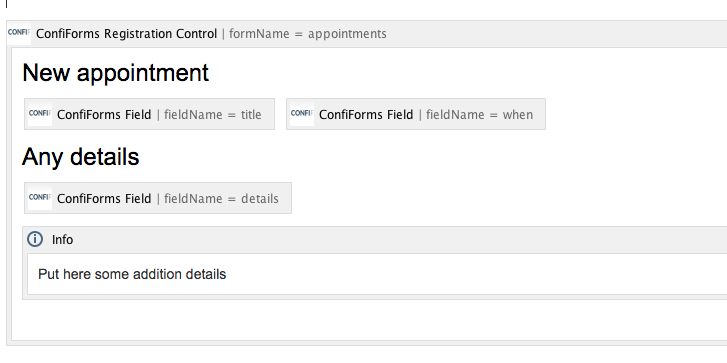Click the 'Any details' heading text
This screenshot has width=727, height=363.
[80, 157]
